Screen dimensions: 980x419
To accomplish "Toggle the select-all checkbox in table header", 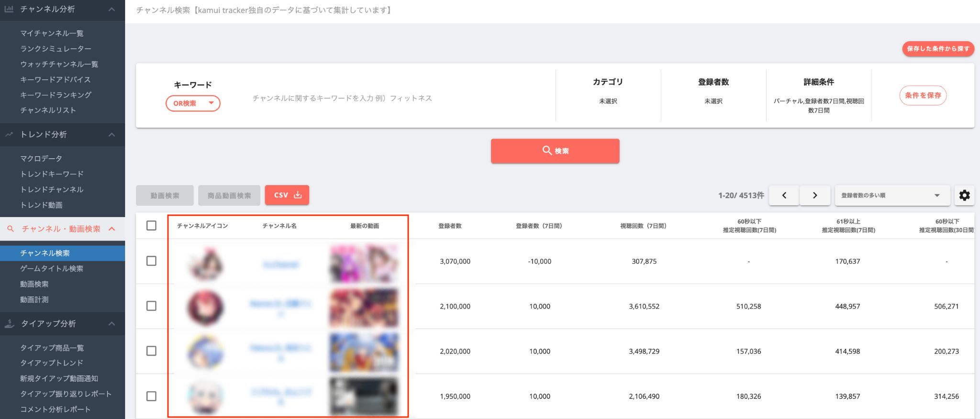I will point(151,225).
